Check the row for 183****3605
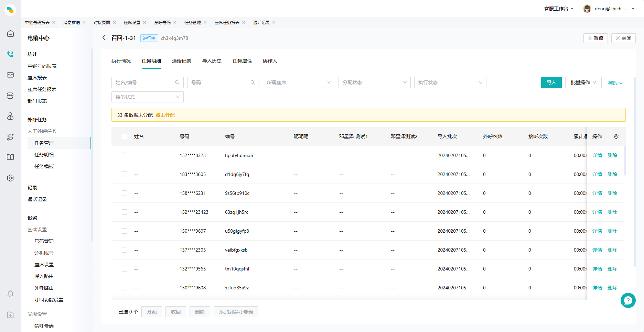This screenshot has height=332, width=644. coord(125,174)
